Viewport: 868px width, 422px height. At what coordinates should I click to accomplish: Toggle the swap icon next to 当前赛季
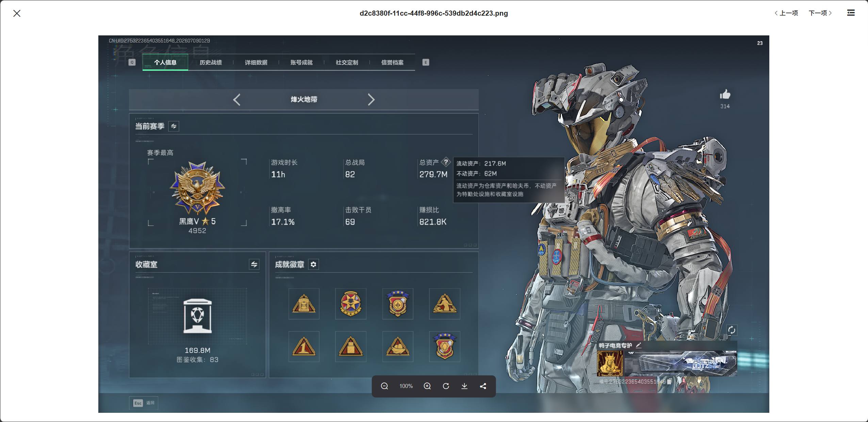[x=174, y=126]
